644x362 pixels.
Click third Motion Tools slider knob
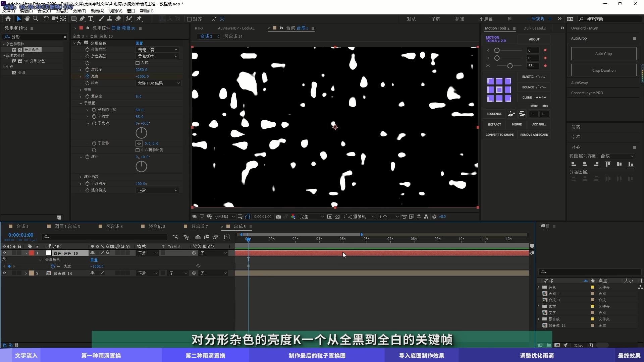[x=510, y=66]
